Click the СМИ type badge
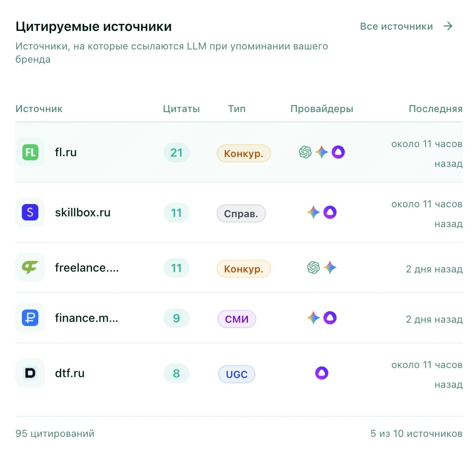 [237, 319]
